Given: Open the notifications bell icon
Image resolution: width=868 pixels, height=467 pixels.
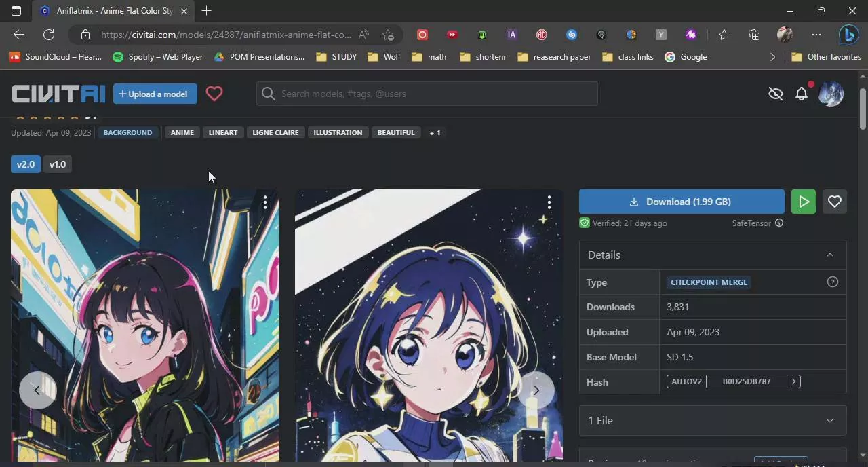Looking at the screenshot, I should [x=802, y=94].
